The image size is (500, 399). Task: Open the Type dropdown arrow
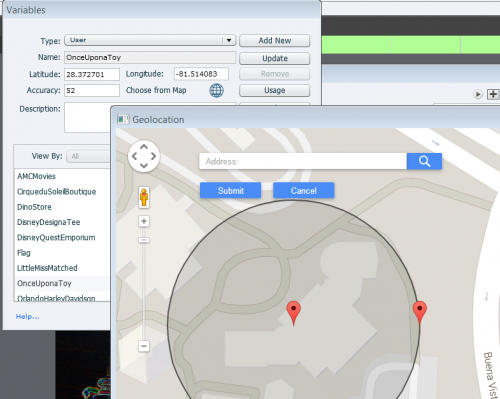coord(229,41)
